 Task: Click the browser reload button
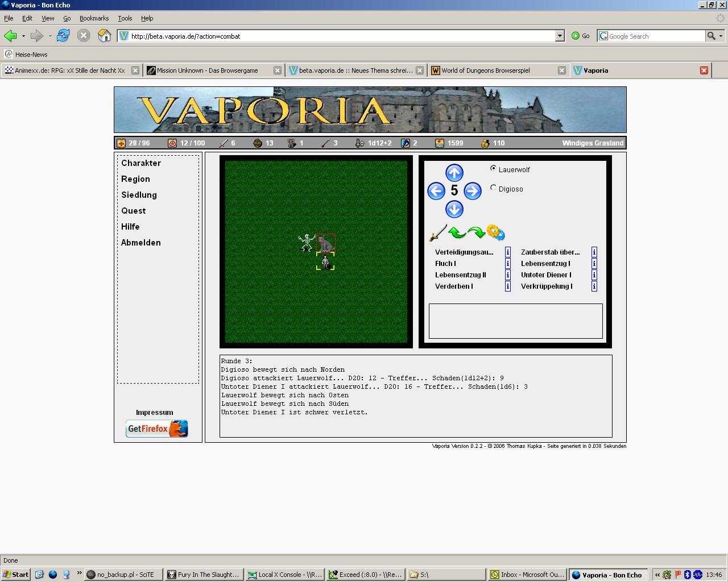coord(63,36)
